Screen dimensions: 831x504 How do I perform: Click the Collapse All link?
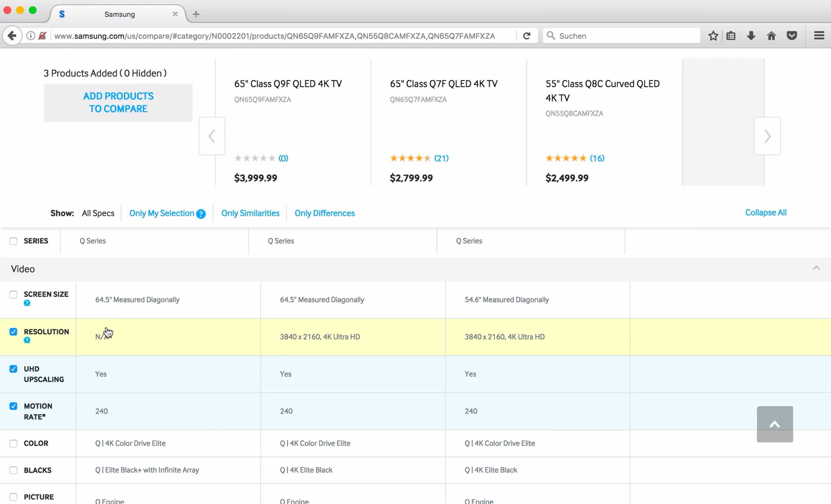coord(766,213)
